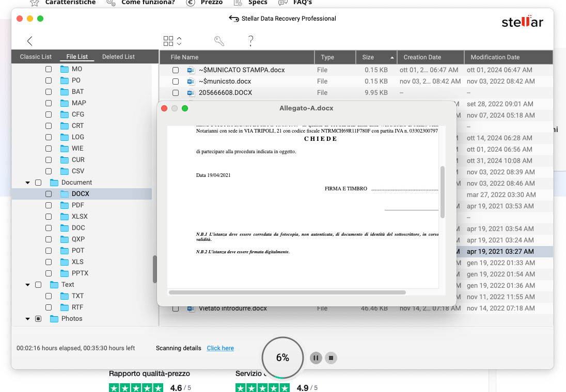Viewport: 566px width, 392px height.
Task: Switch to the Classic List tab
Action: [36, 57]
